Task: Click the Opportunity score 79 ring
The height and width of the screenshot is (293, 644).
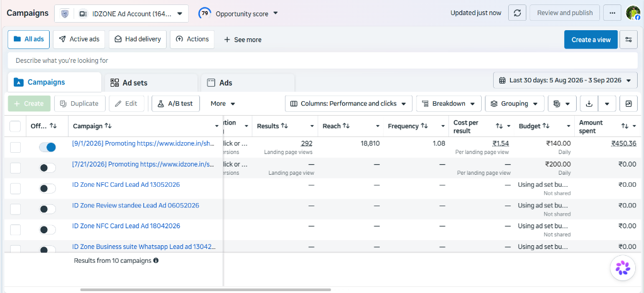Action: (x=204, y=13)
